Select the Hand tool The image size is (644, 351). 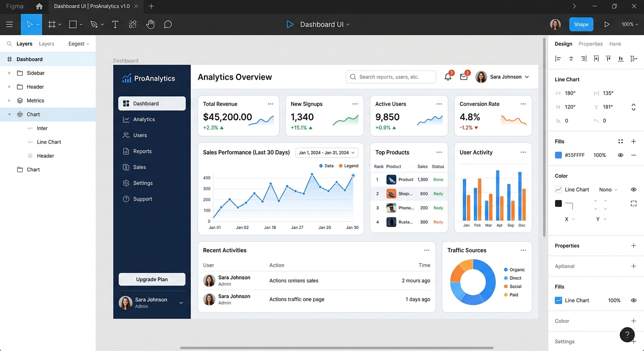click(x=150, y=24)
